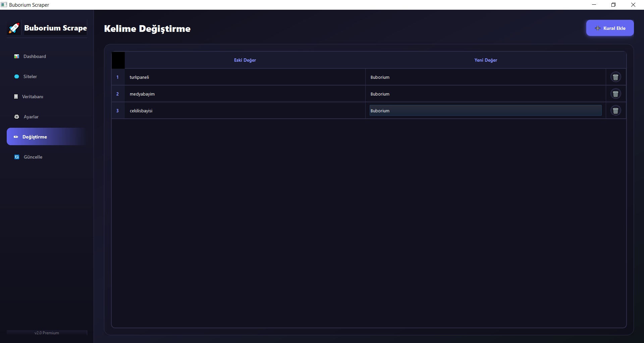This screenshot has width=644, height=343.
Task: Click Buborium value in medyabayim row
Action: coord(486,94)
